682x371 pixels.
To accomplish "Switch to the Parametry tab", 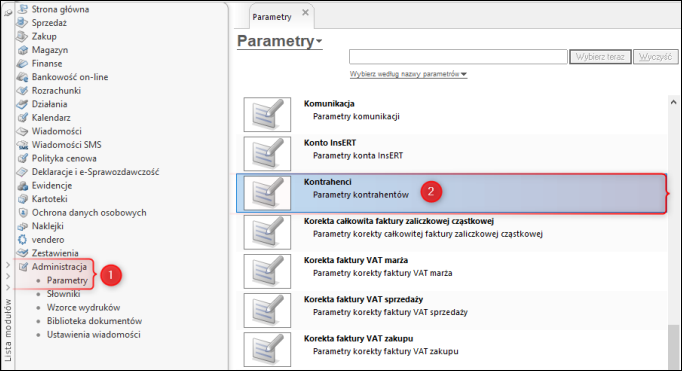I will click(272, 17).
